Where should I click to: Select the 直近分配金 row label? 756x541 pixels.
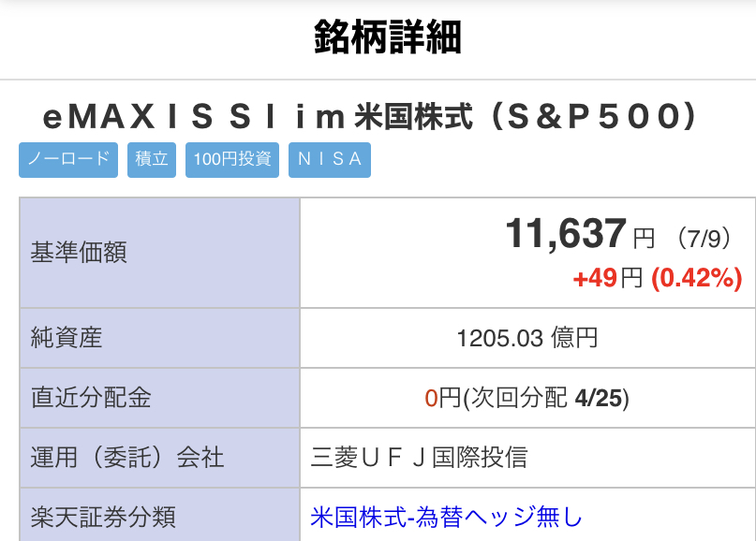[91, 398]
